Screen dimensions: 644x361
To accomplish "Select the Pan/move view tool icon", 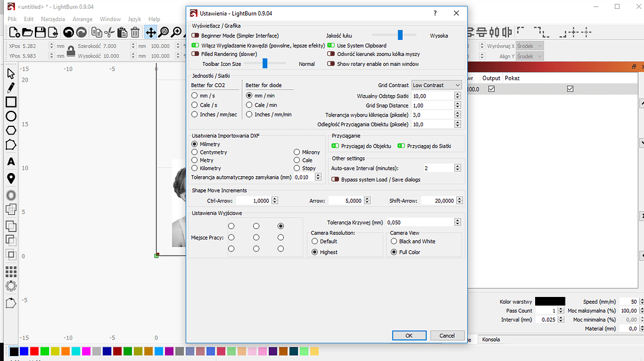I will (151, 32).
